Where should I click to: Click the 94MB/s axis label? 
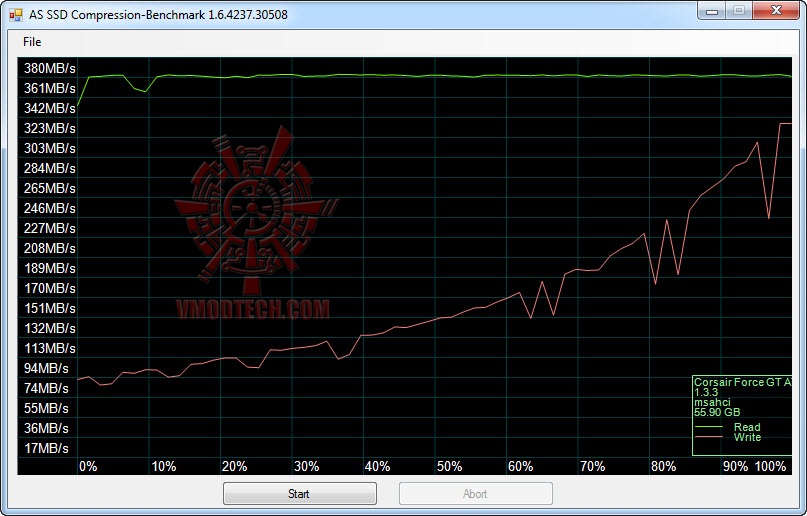(46, 369)
